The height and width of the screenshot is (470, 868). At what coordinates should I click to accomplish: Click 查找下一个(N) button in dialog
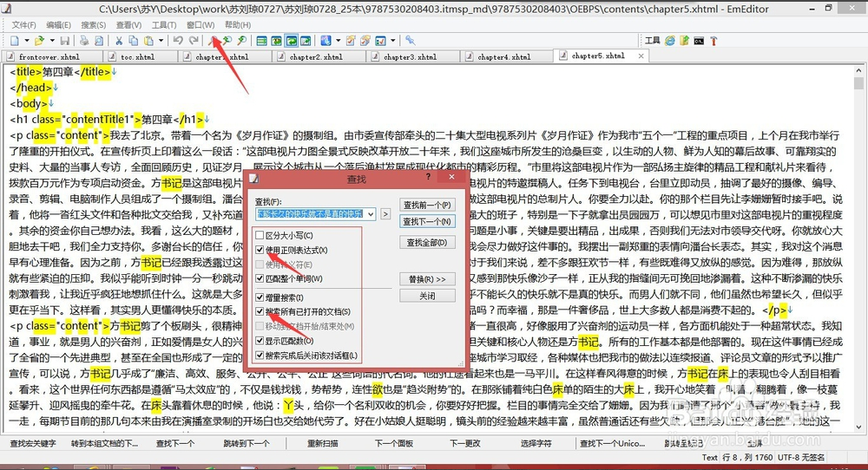pos(427,221)
